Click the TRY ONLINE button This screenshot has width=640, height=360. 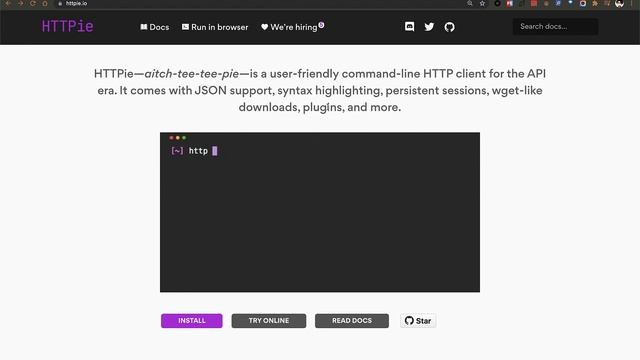pyautogui.click(x=269, y=321)
